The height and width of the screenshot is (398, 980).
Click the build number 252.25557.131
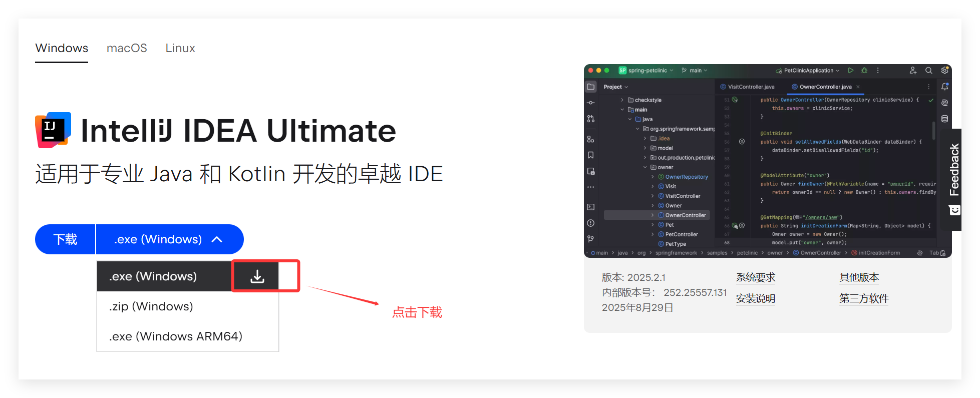point(695,292)
